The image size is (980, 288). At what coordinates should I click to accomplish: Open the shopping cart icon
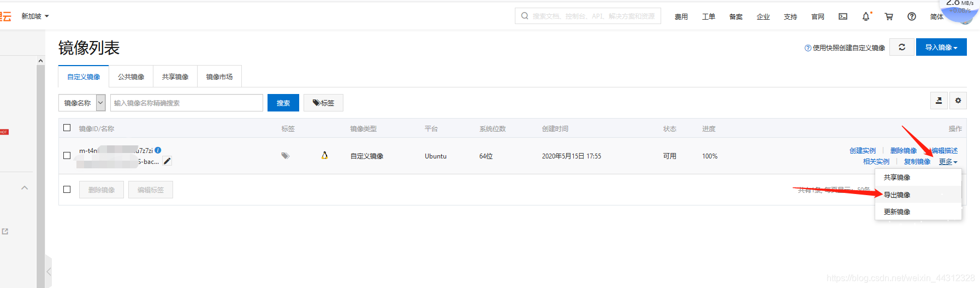(x=889, y=16)
